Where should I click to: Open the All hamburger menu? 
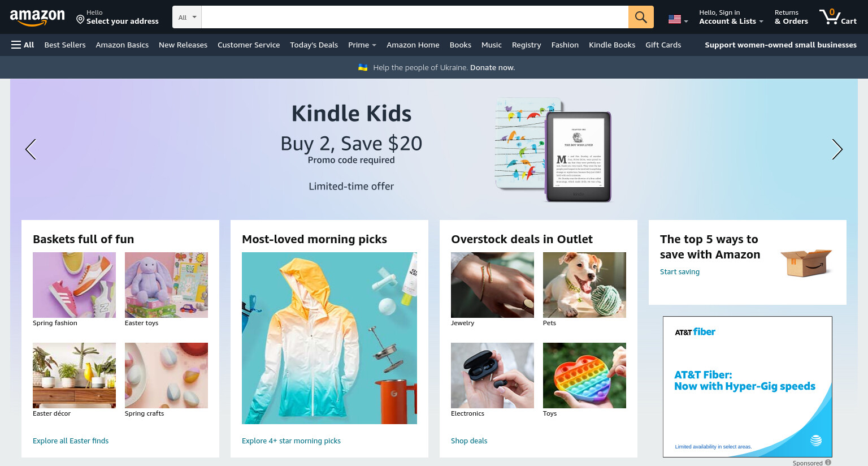(23, 45)
